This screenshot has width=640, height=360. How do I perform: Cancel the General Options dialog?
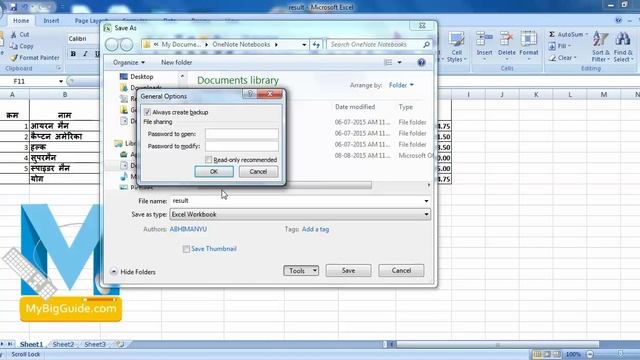[x=258, y=171]
